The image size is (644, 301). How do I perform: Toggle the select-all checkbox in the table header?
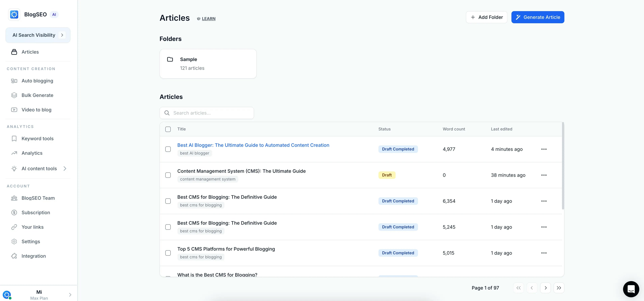[x=168, y=129]
